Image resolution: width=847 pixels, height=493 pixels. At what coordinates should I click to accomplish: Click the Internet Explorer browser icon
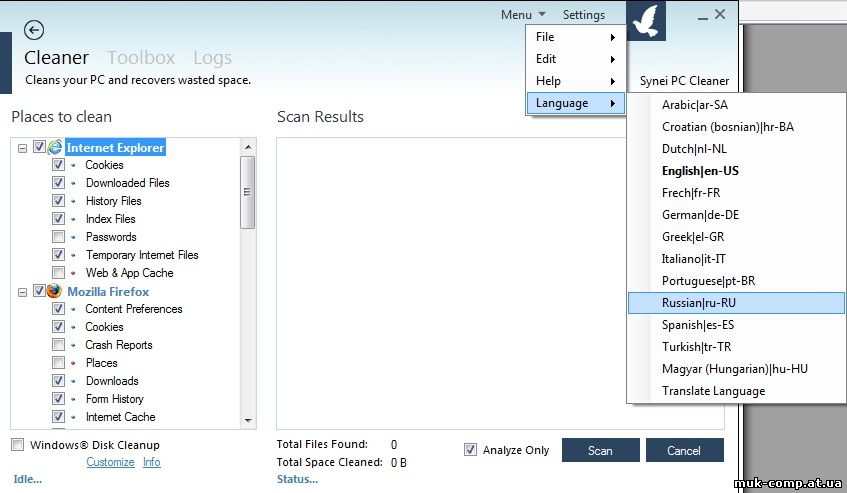55,147
